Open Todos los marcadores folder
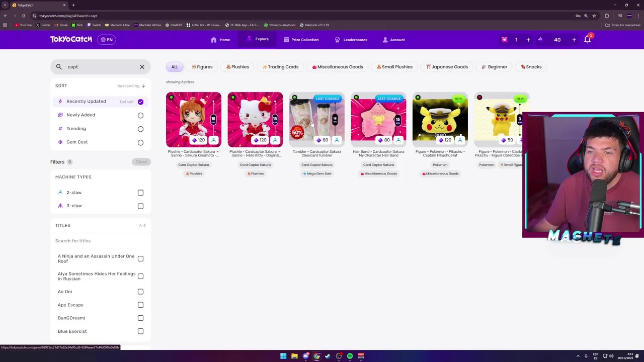Viewport: 644px width, 362px height. (622, 25)
